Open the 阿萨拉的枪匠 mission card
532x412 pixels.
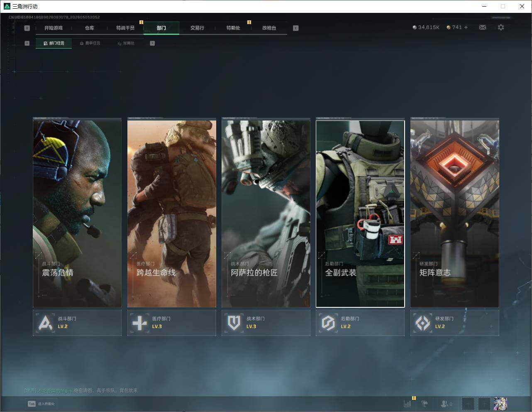pyautogui.click(x=266, y=213)
